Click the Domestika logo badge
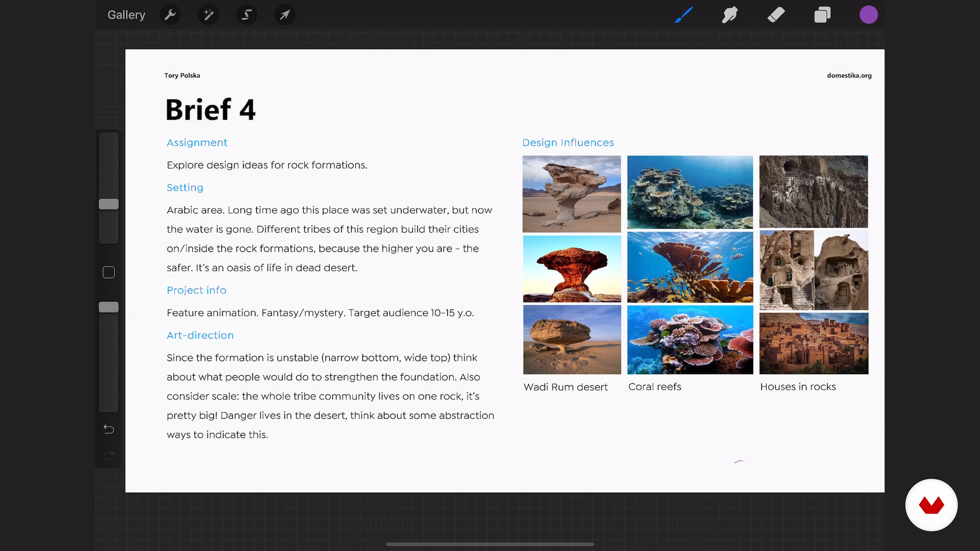Screen dimensions: 980x551 coord(931,505)
